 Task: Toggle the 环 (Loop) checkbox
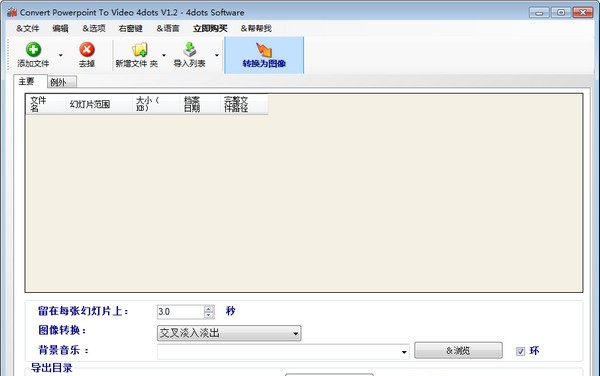tap(520, 351)
